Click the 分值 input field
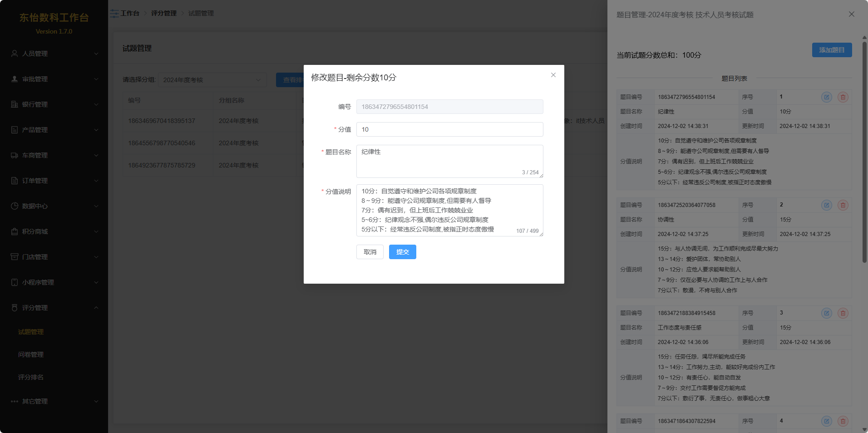The width and height of the screenshot is (868, 433). (x=449, y=129)
